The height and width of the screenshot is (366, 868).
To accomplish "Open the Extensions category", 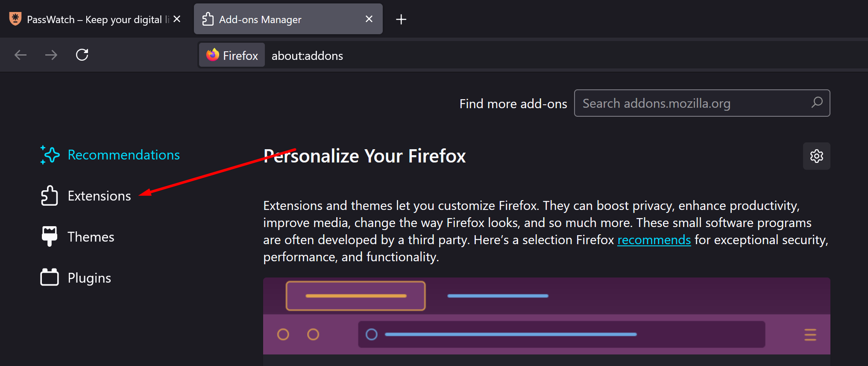I will click(x=86, y=196).
